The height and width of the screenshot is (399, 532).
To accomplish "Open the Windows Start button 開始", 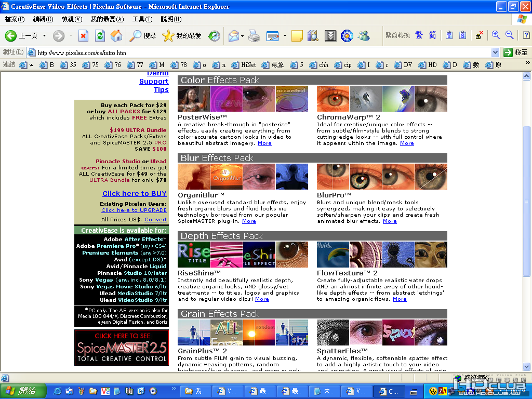I will coord(22,391).
